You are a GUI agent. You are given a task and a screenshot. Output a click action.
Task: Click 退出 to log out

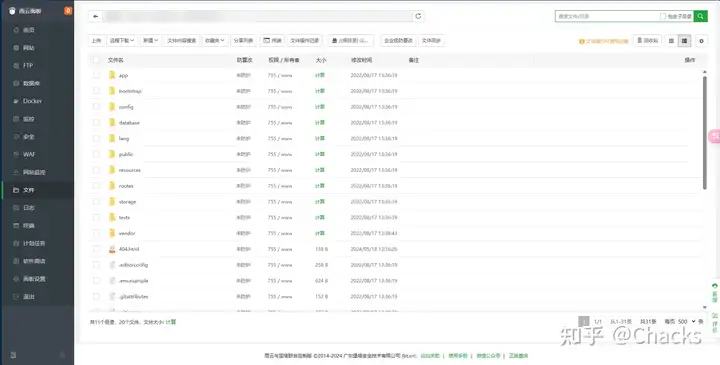37,297
